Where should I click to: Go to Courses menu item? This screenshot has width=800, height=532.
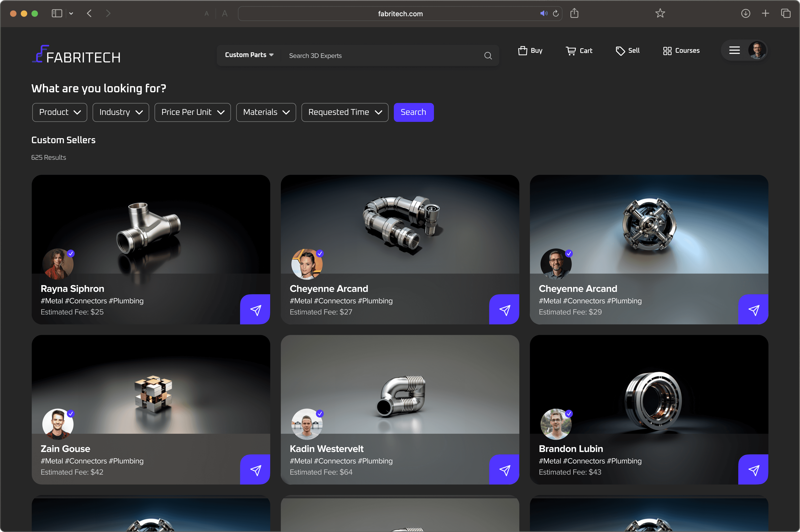point(681,51)
